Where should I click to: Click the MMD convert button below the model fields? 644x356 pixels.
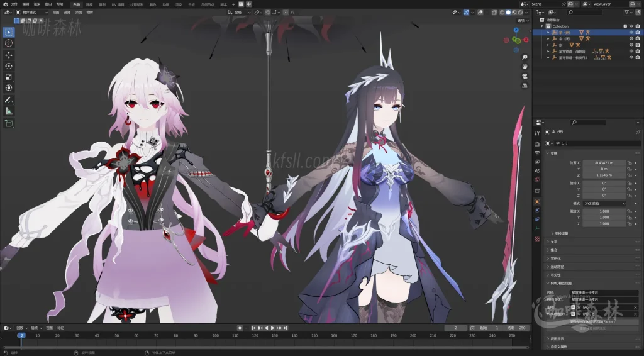(592, 321)
